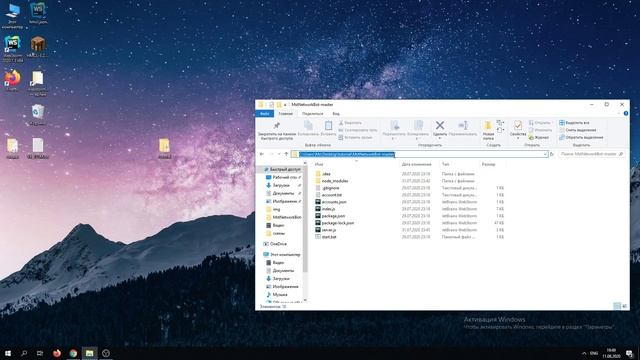This screenshot has height=360, width=640.
Task: Show hidden tray icons with the chevron
Action: click(x=584, y=353)
